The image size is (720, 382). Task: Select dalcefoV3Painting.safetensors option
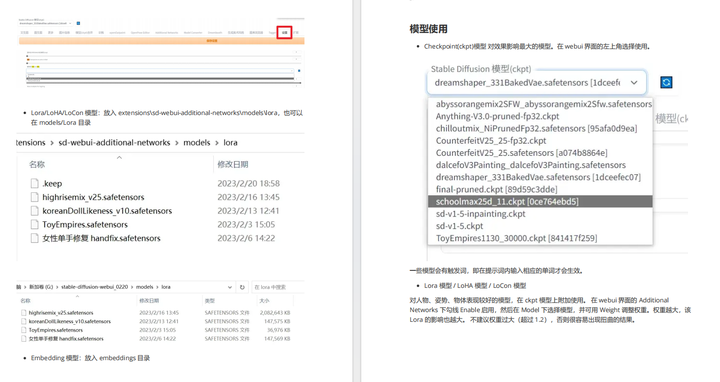point(540,165)
